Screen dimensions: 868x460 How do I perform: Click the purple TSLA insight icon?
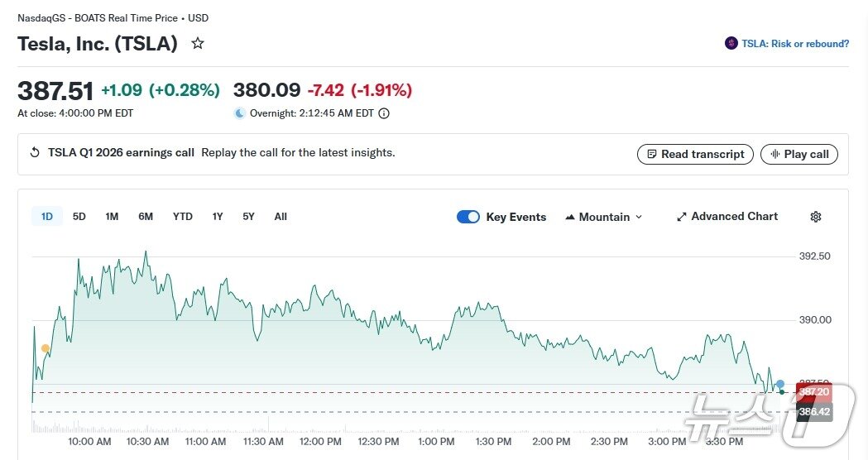pos(731,44)
